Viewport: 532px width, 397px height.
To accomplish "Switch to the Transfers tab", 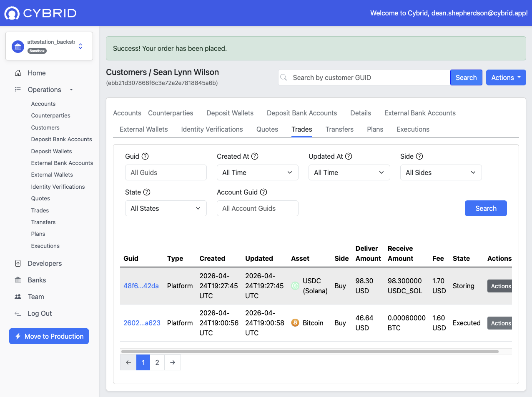I will coord(339,129).
